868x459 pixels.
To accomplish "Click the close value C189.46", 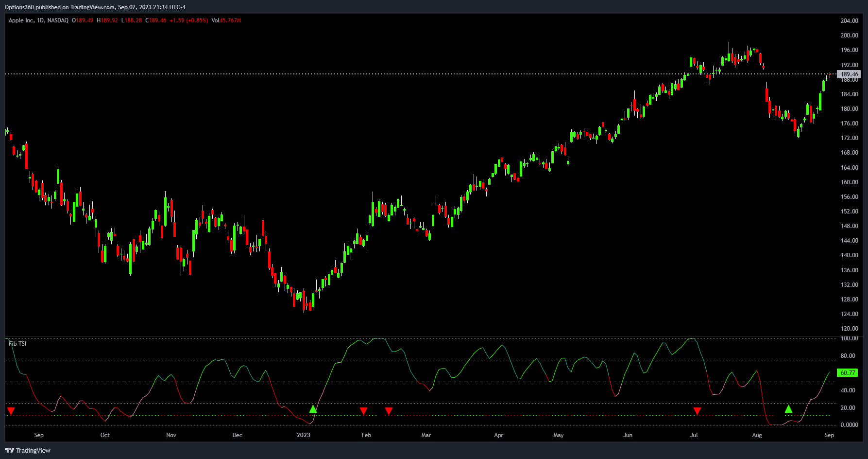I will (156, 20).
